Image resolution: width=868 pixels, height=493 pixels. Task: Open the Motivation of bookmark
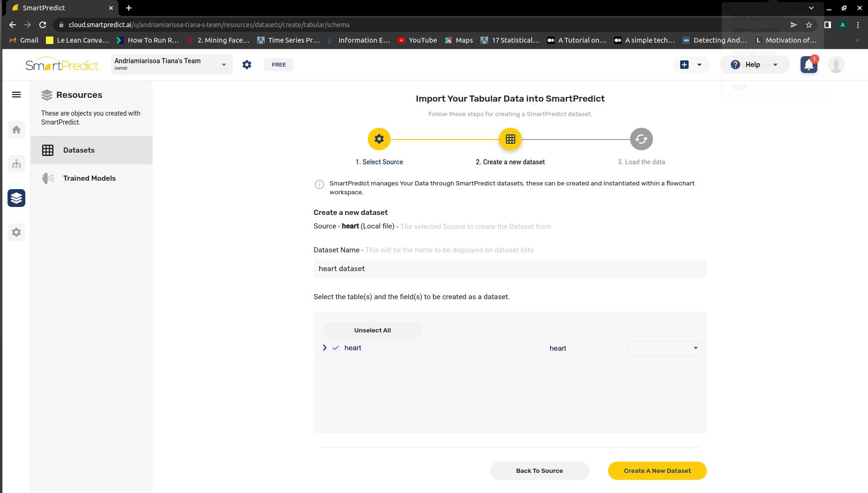pos(786,40)
